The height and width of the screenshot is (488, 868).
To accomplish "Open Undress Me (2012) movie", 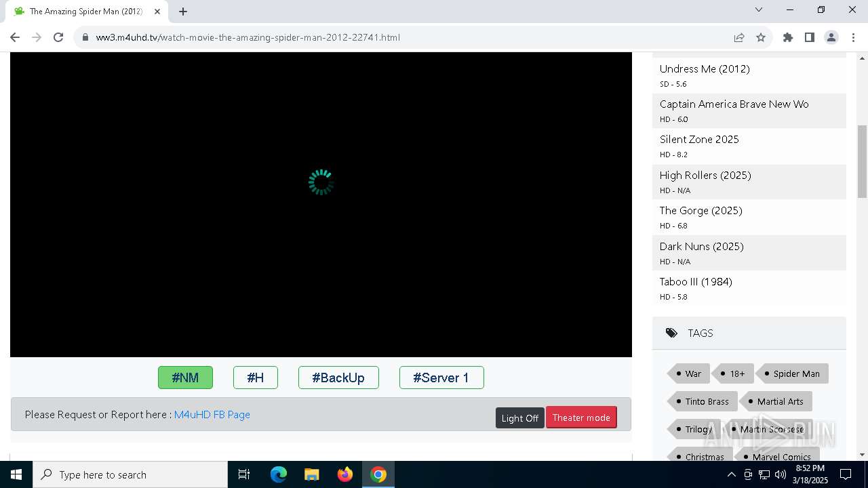I will click(705, 69).
